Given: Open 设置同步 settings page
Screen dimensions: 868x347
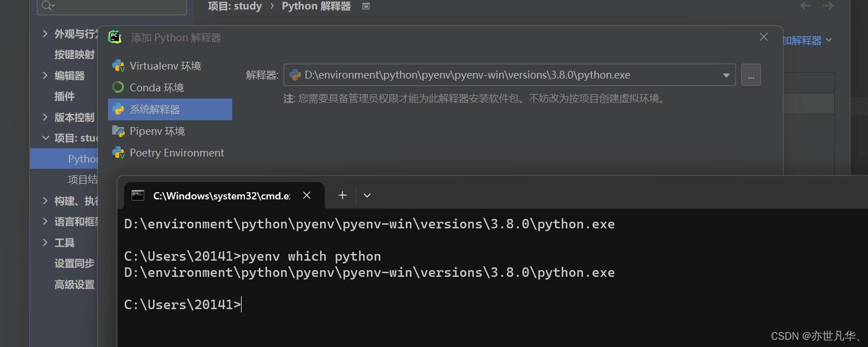Looking at the screenshot, I should [x=75, y=263].
